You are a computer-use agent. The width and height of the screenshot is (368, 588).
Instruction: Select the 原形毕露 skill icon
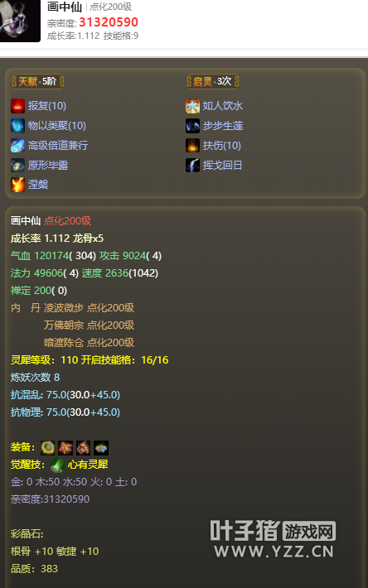click(17, 166)
